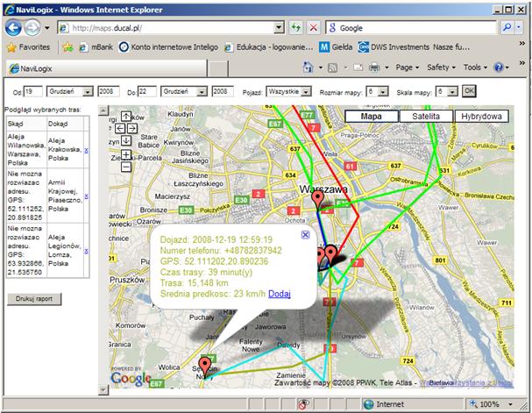Click the OK button
This screenshot has width=532, height=413.
(469, 91)
